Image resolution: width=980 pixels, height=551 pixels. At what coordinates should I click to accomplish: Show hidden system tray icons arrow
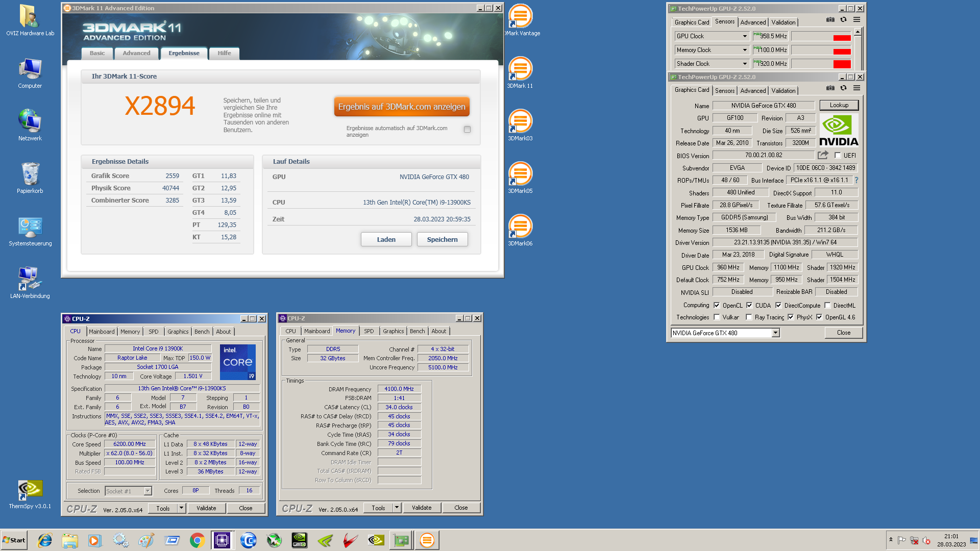tap(891, 540)
